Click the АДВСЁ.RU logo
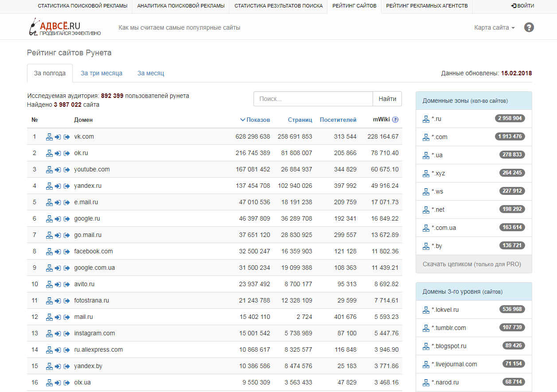Image resolution: width=557 pixels, height=392 pixels. [x=65, y=27]
